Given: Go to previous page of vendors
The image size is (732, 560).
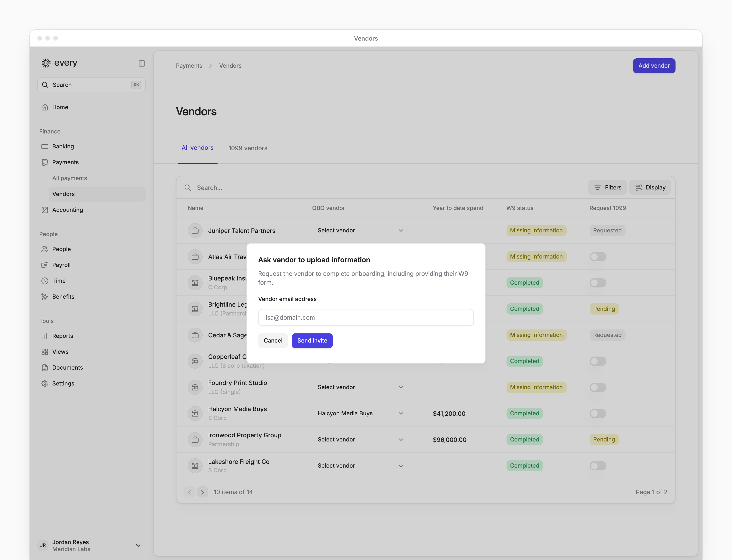Looking at the screenshot, I should (190, 492).
